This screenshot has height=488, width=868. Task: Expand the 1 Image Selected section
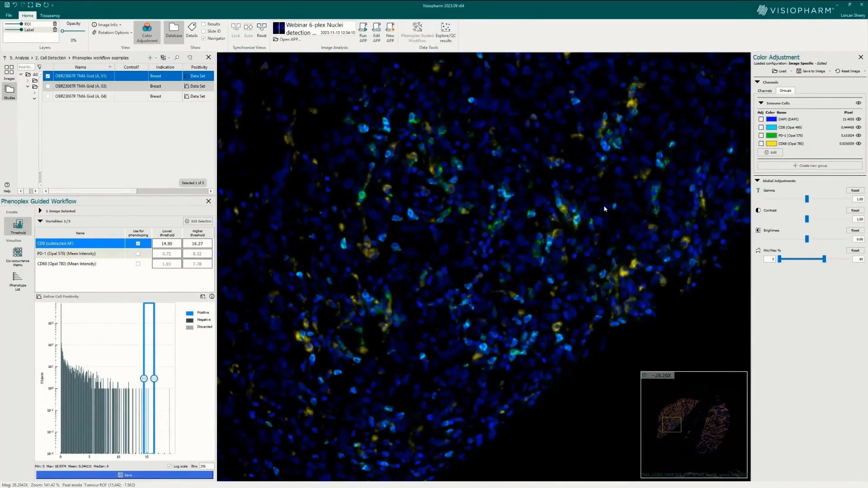[40, 211]
